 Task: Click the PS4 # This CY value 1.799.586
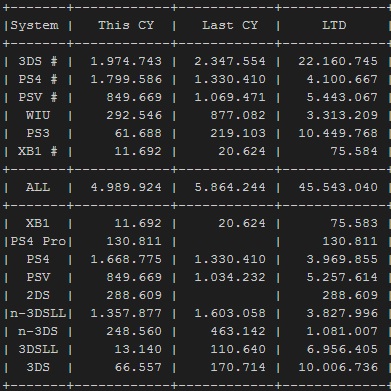pyautogui.click(x=126, y=79)
